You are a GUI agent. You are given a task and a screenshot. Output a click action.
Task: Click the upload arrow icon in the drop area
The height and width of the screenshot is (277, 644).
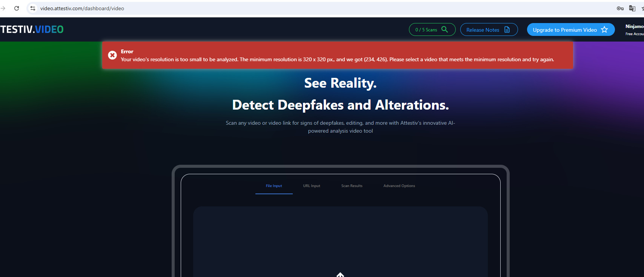(340, 275)
